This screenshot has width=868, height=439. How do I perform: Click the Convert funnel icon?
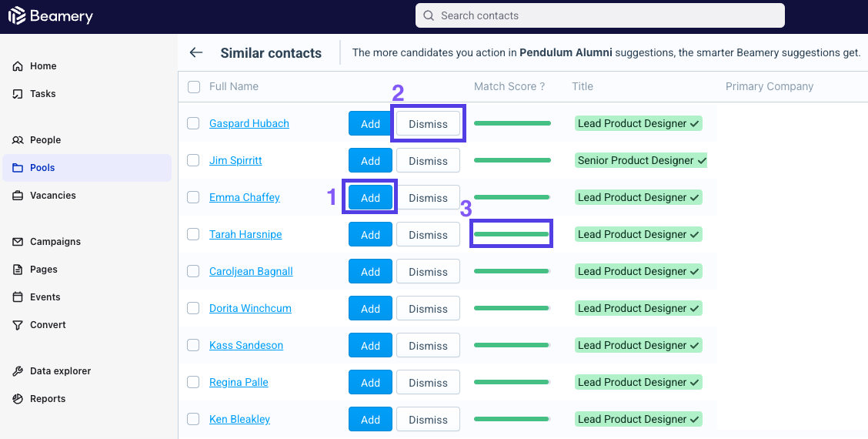pyautogui.click(x=18, y=325)
